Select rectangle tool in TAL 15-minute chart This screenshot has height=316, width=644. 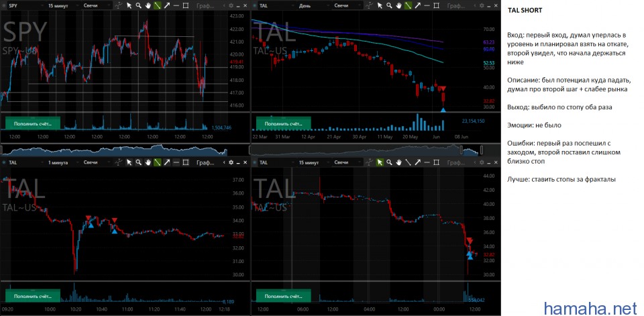[x=436, y=162]
